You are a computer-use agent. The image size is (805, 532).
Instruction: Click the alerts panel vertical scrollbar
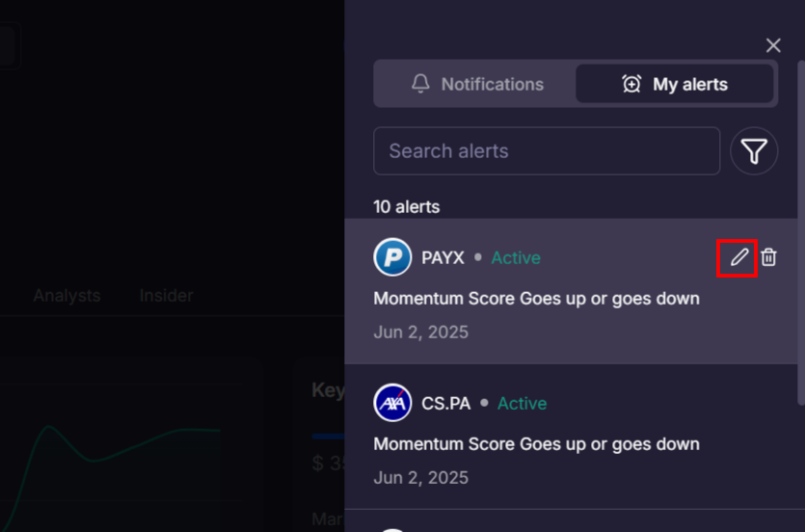click(800, 231)
